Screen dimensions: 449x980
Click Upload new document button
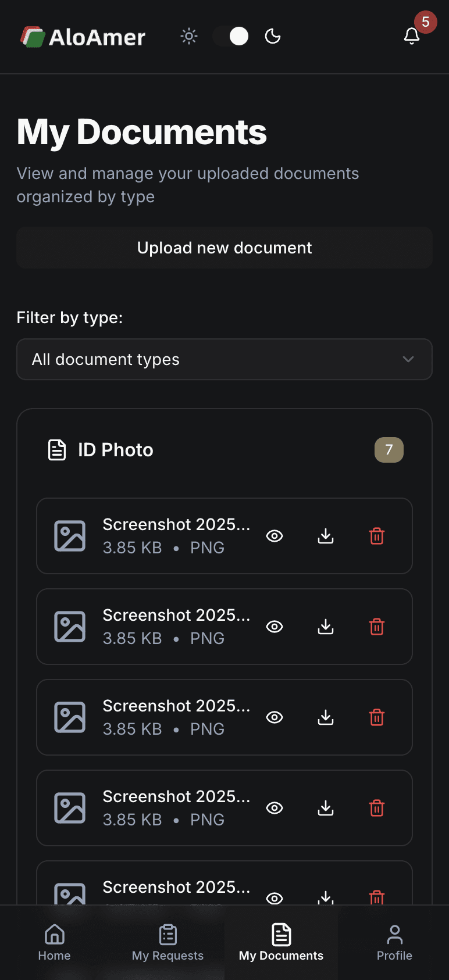[x=224, y=248]
